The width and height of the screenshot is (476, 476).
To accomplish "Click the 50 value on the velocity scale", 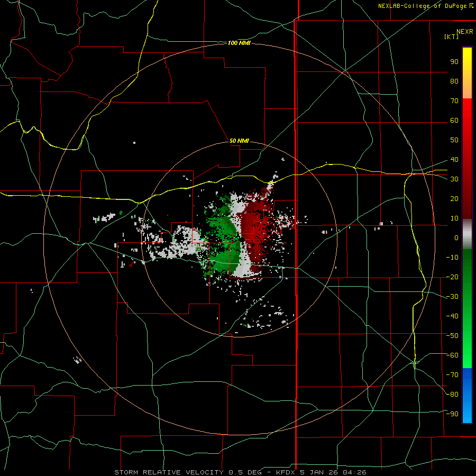I will 454,140.
